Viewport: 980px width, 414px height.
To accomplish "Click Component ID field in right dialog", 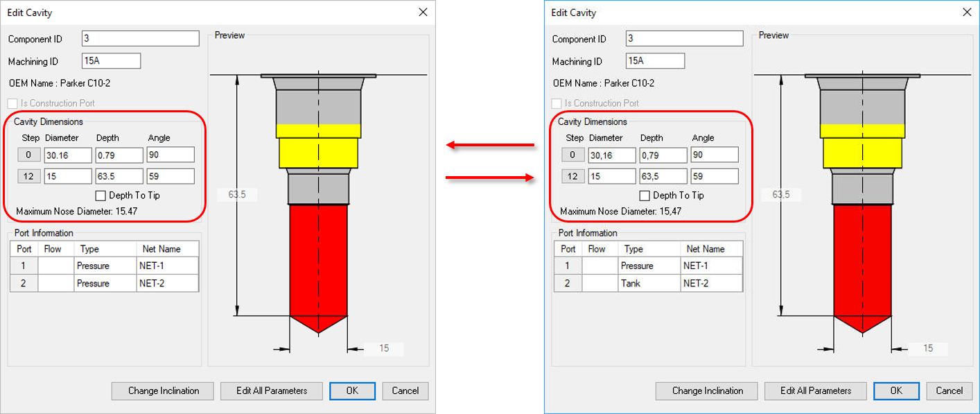I will [685, 39].
